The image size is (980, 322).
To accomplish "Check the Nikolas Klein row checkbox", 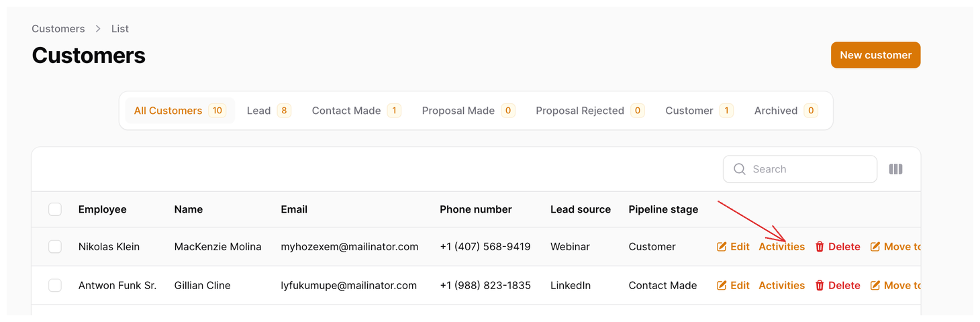I will pos(55,247).
